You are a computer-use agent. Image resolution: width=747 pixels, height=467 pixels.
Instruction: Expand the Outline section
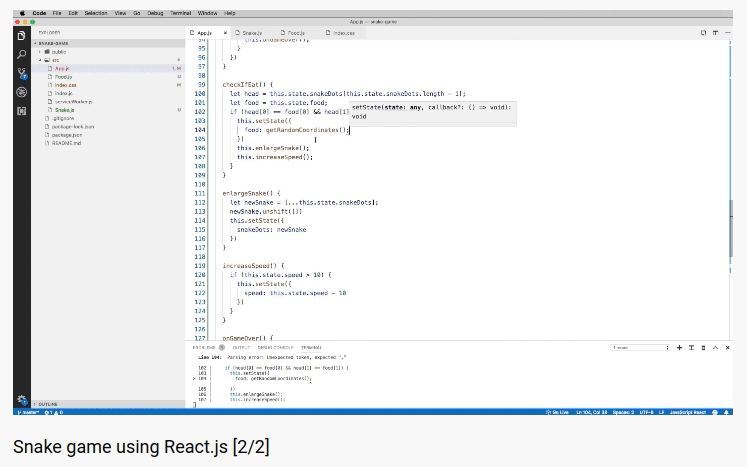coord(48,404)
